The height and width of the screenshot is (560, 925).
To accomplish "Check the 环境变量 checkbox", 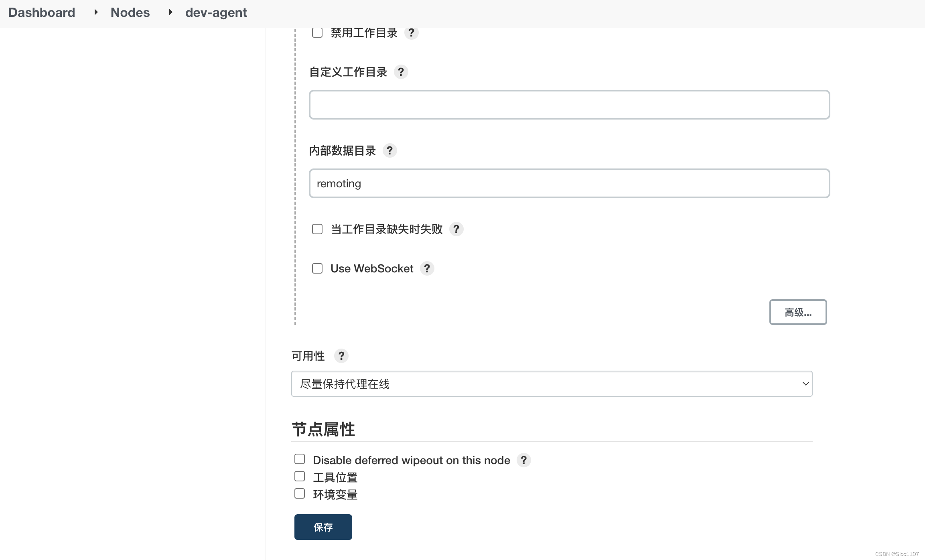I will (x=300, y=493).
